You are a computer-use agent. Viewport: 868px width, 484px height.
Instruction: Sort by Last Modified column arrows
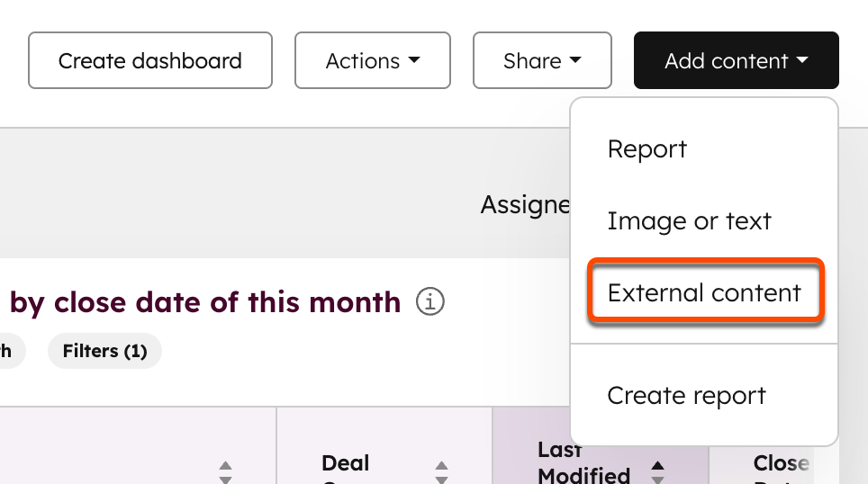pyautogui.click(x=657, y=471)
